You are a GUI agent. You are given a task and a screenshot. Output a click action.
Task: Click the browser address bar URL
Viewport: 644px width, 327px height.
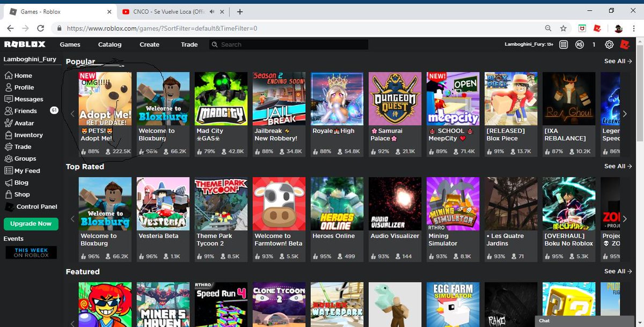click(162, 28)
